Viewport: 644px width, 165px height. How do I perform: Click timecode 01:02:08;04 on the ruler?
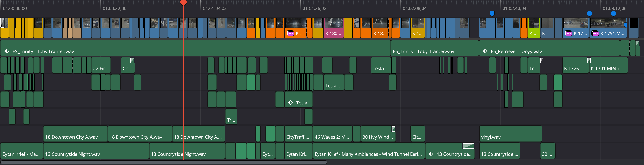click(415, 9)
